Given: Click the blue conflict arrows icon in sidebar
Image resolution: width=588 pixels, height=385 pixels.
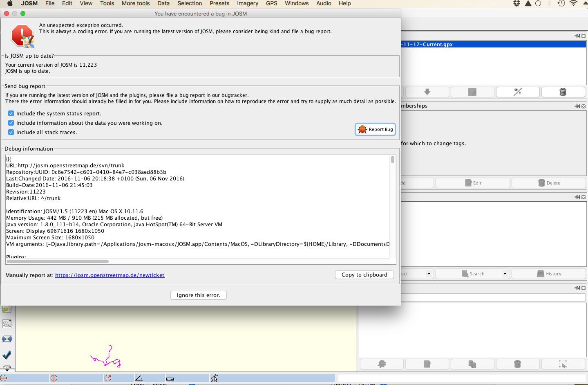Looking at the screenshot, I should (7, 339).
